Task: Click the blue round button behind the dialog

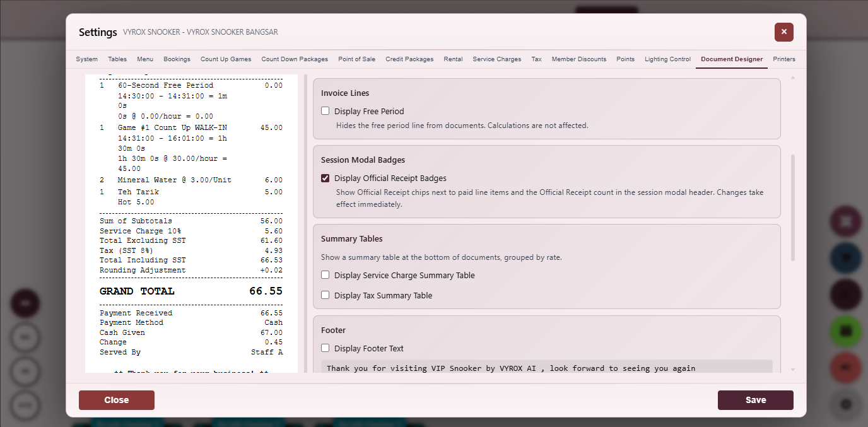Action: coord(846,258)
